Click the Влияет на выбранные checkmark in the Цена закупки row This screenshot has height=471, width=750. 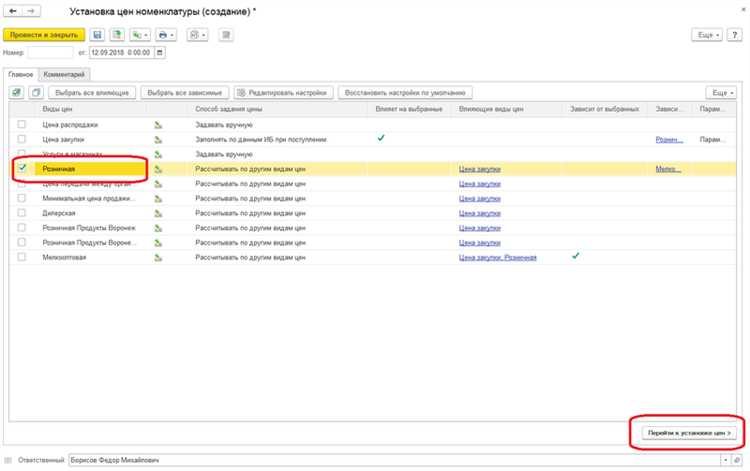[381, 138]
